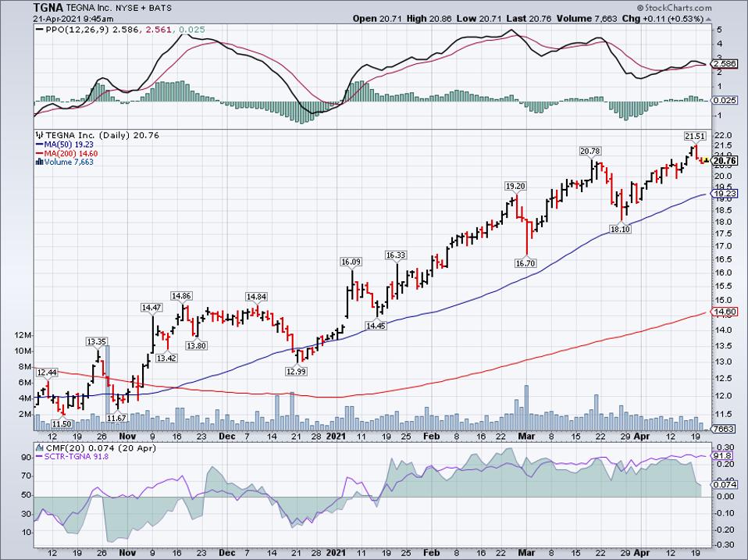This screenshot has height=560, width=748.
Task: Click the 0.074 CMF value tag on the right axis
Action: (725, 485)
